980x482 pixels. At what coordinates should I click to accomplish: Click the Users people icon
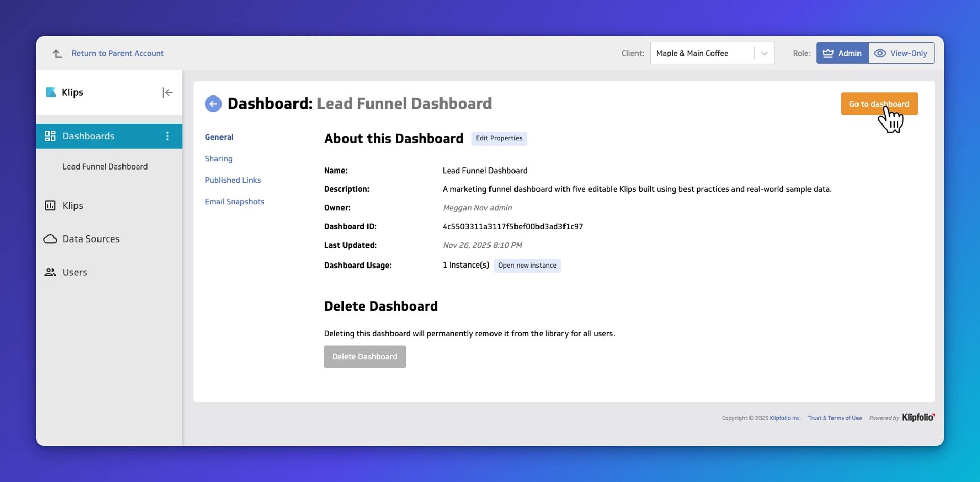[x=50, y=272]
